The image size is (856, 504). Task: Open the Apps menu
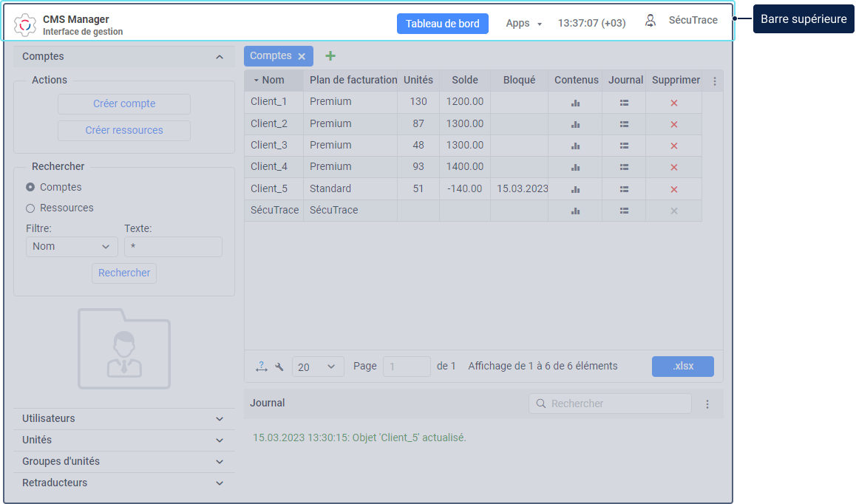523,24
